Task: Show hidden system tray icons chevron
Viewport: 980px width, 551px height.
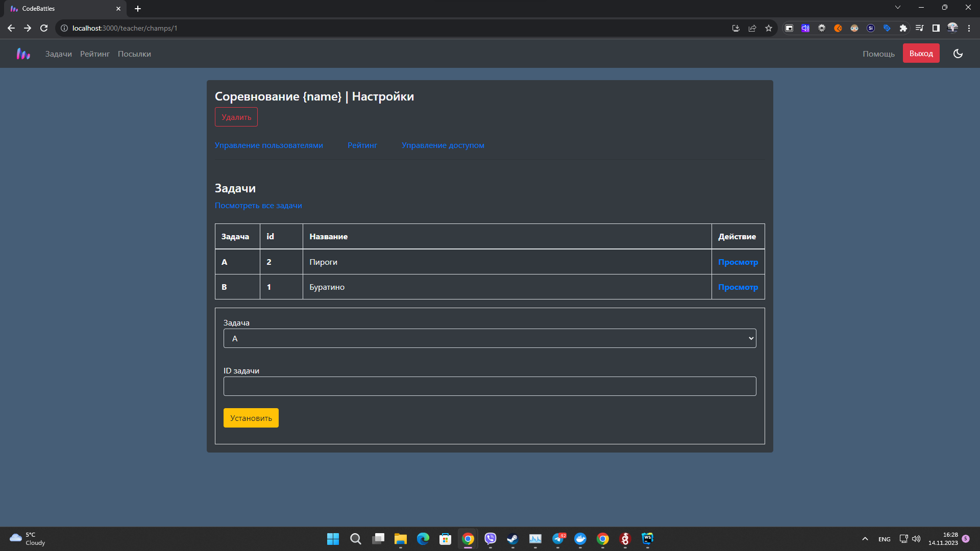Action: (865, 539)
